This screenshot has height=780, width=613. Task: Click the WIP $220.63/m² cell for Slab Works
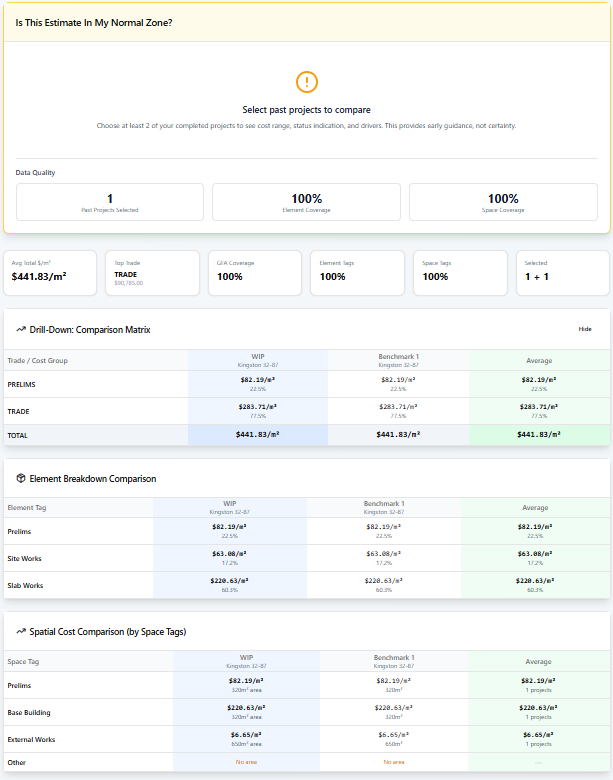click(229, 585)
